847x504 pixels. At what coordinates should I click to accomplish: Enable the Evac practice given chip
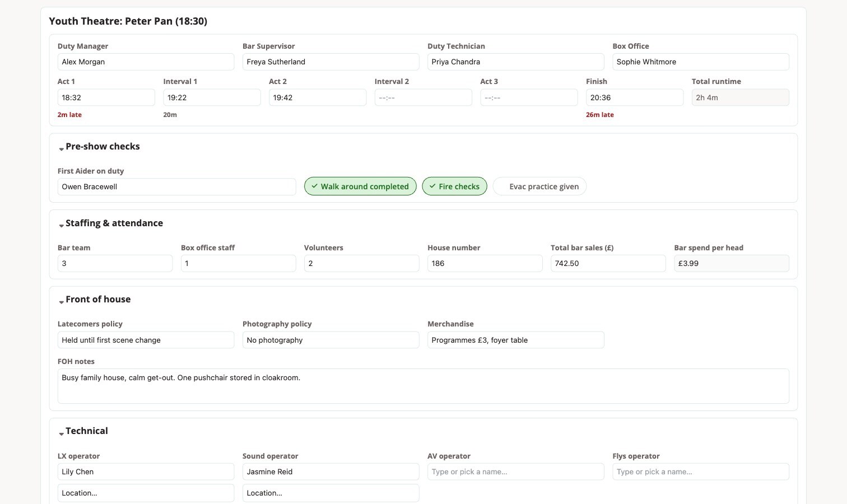click(539, 186)
